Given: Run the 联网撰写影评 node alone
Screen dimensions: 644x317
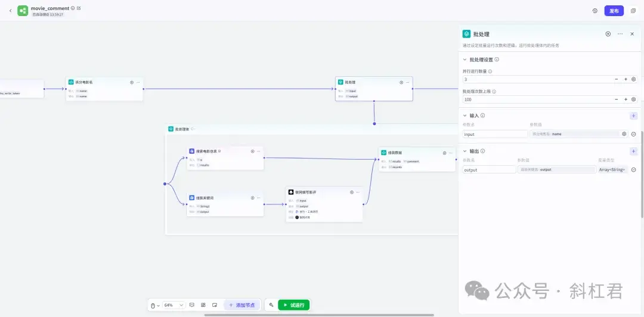Looking at the screenshot, I should click(x=352, y=192).
